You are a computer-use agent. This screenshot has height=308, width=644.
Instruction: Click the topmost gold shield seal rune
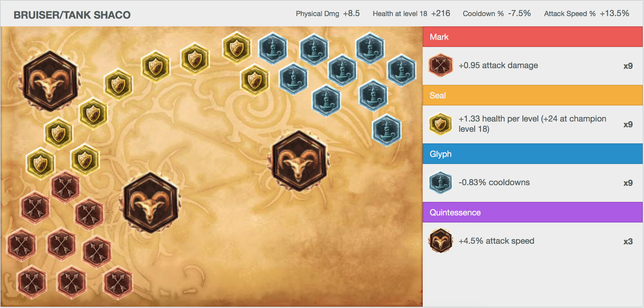tap(237, 48)
